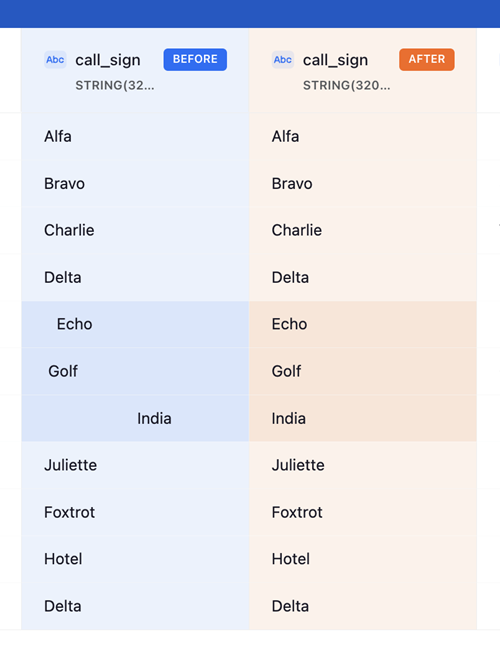Click the orange AFTER badge

point(426,59)
